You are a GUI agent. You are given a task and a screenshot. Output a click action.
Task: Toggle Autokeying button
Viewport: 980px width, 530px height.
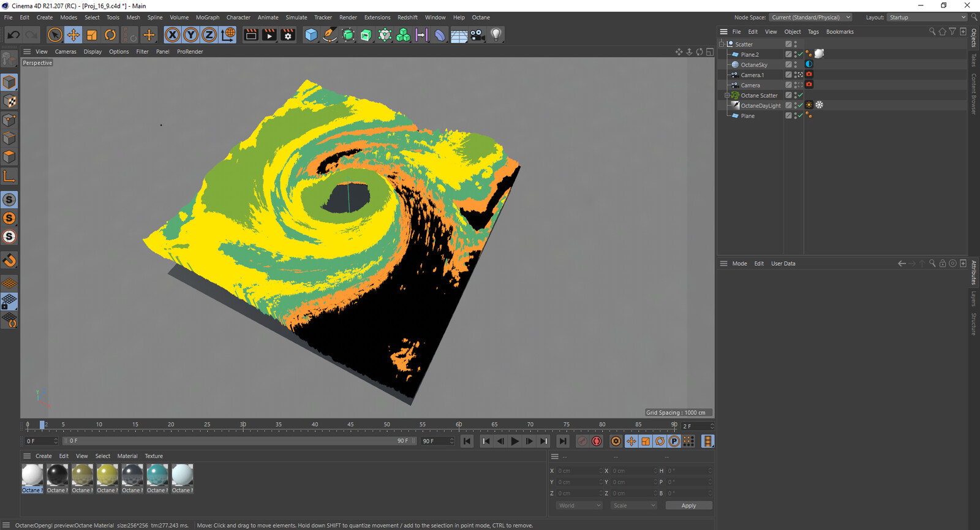click(597, 441)
